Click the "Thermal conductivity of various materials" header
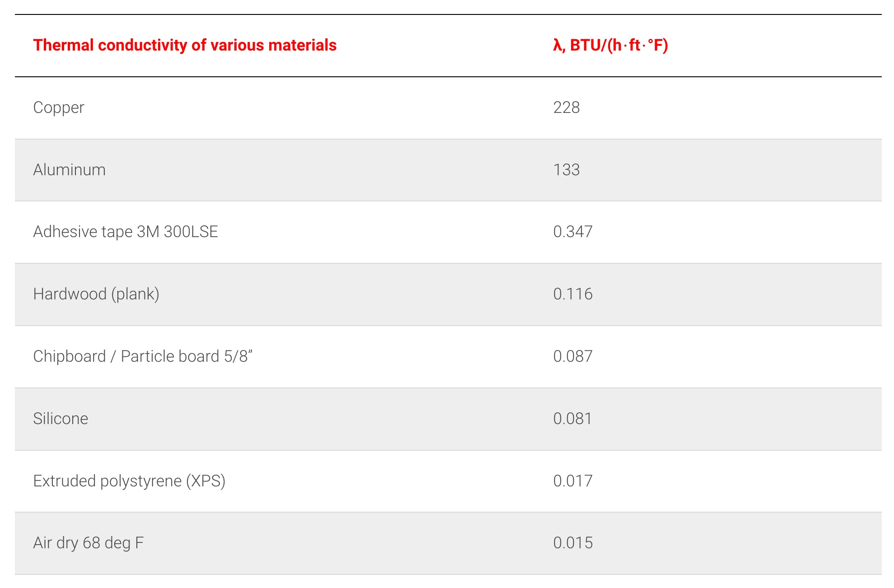Viewport: 894px width, 588px height. (x=185, y=45)
